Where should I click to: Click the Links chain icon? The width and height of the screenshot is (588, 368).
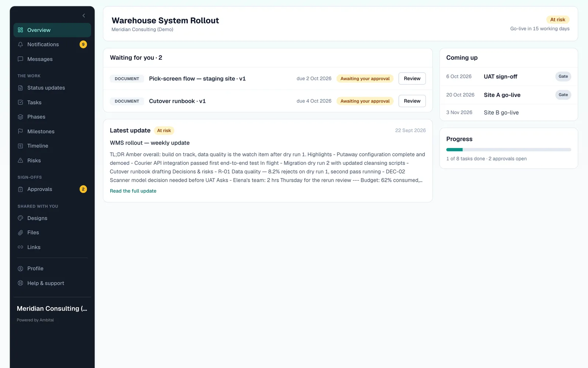21,247
